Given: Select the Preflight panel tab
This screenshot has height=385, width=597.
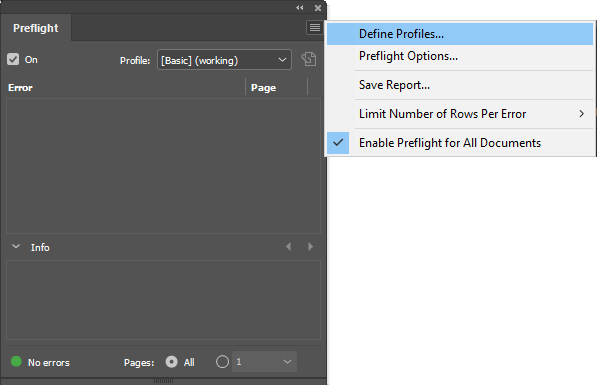Looking at the screenshot, I should point(36,28).
